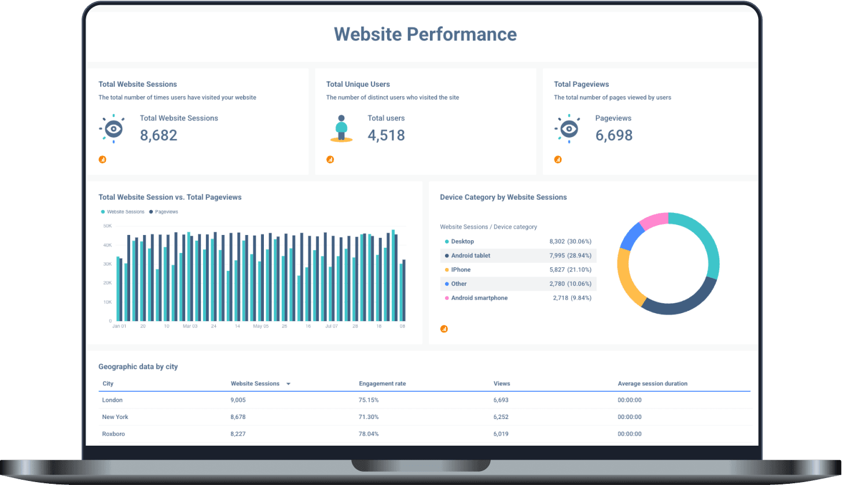Expand the City column header

pyautogui.click(x=108, y=384)
